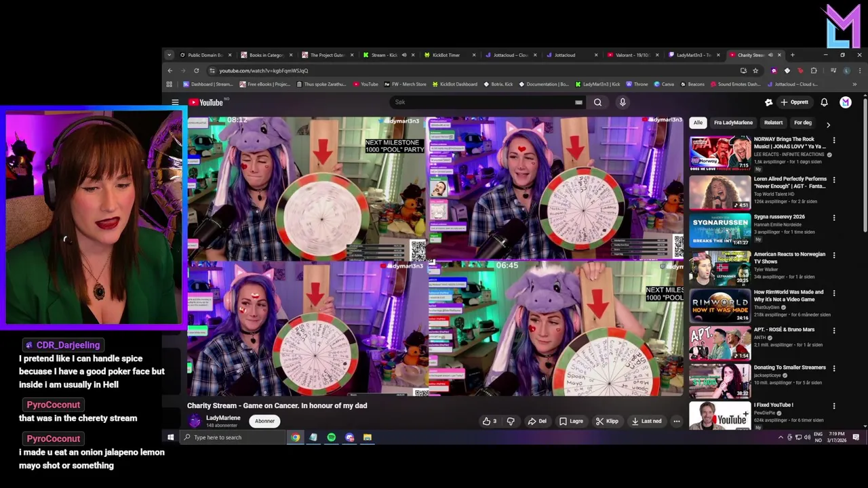Close the Charity Stream tab
This screenshot has height=488, width=868.
coord(779,55)
